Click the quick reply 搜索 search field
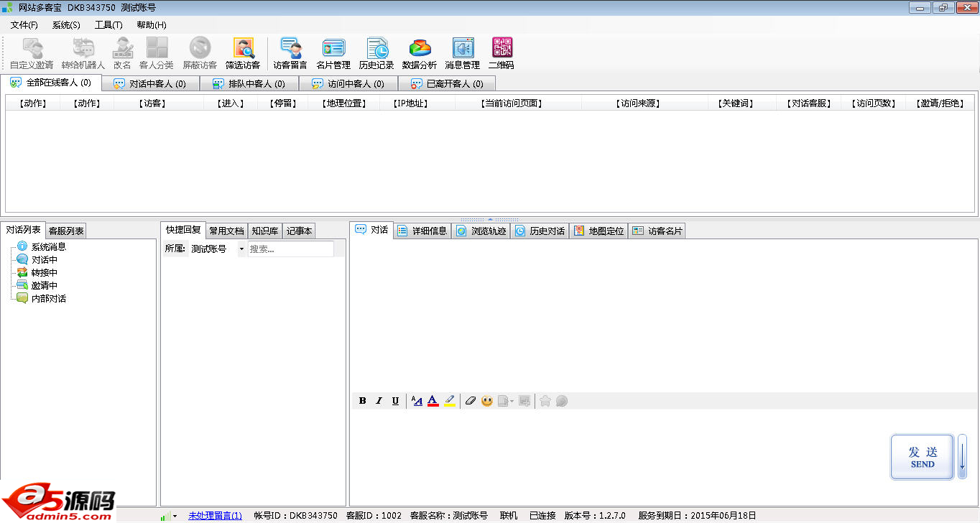This screenshot has height=523, width=980. pyautogui.click(x=290, y=249)
